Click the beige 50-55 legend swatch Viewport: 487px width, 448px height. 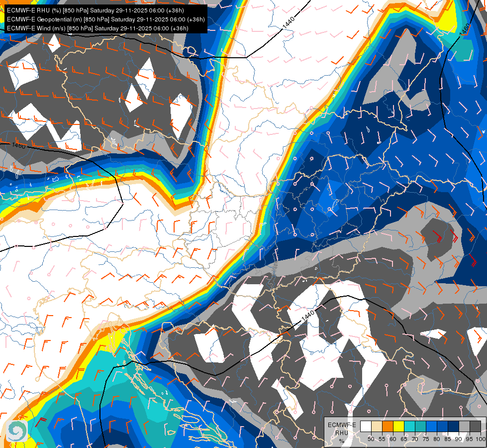click(377, 426)
